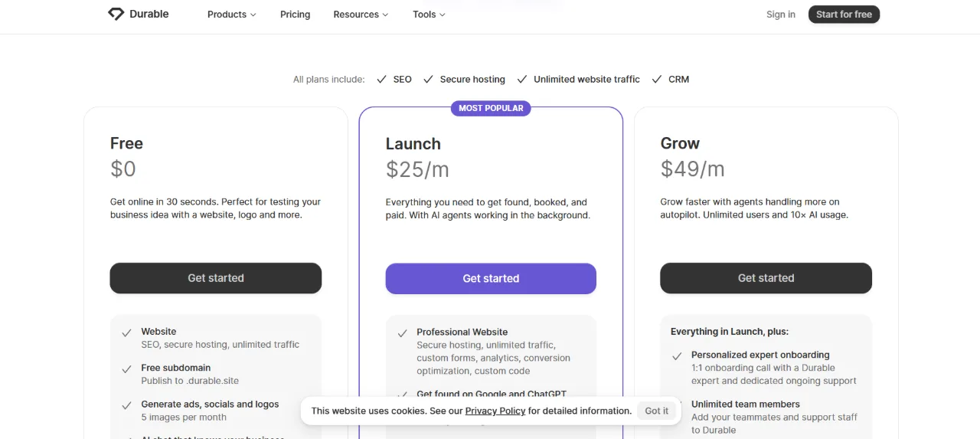
Task: Go to the Pricing page
Action: [x=296, y=15]
